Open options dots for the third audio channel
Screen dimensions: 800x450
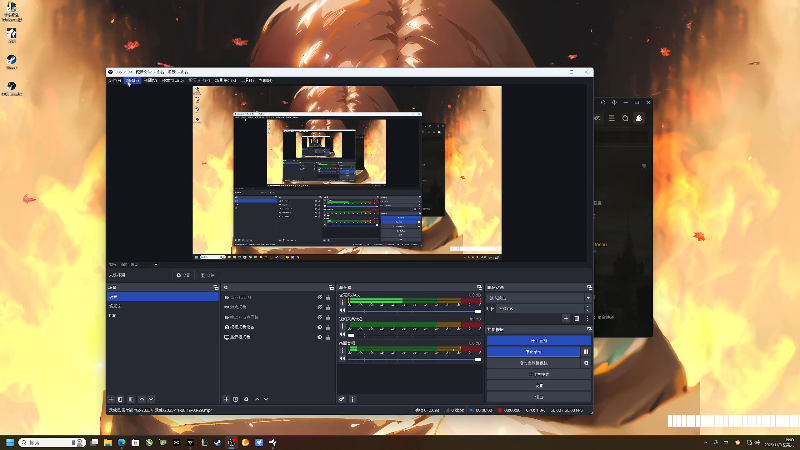click(342, 351)
